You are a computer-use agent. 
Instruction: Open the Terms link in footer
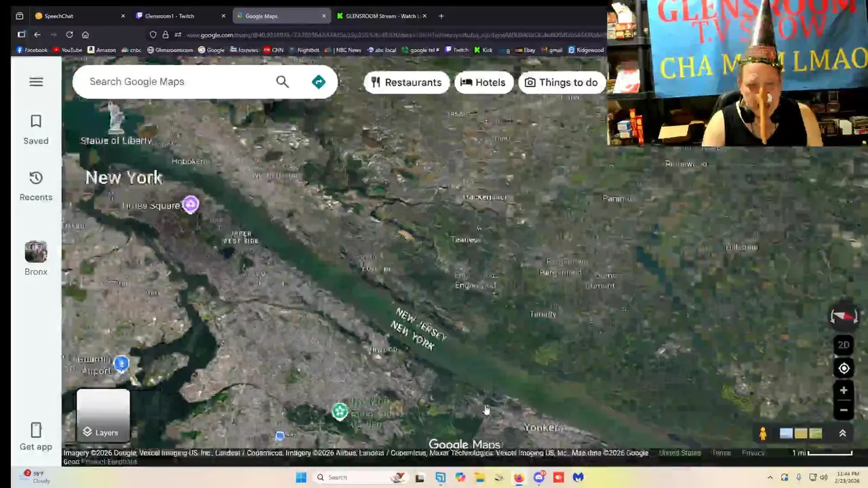tap(722, 453)
